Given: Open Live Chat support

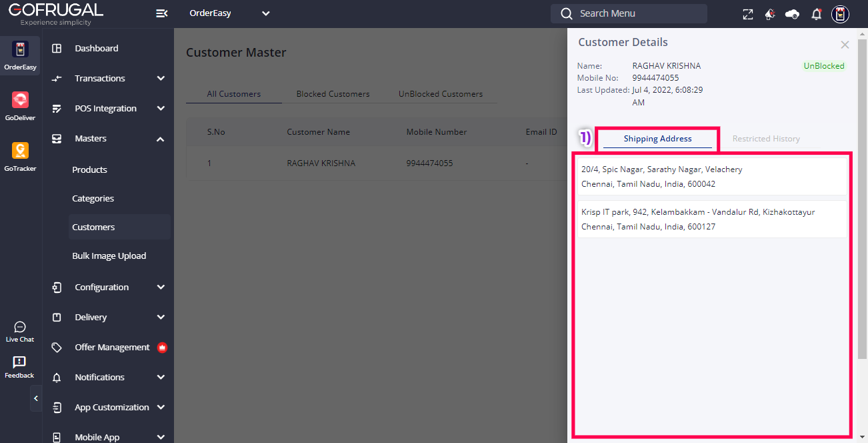Looking at the screenshot, I should (x=20, y=332).
